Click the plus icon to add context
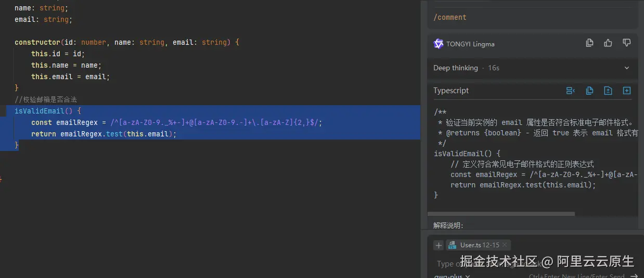The image size is (644, 278). tap(439, 245)
